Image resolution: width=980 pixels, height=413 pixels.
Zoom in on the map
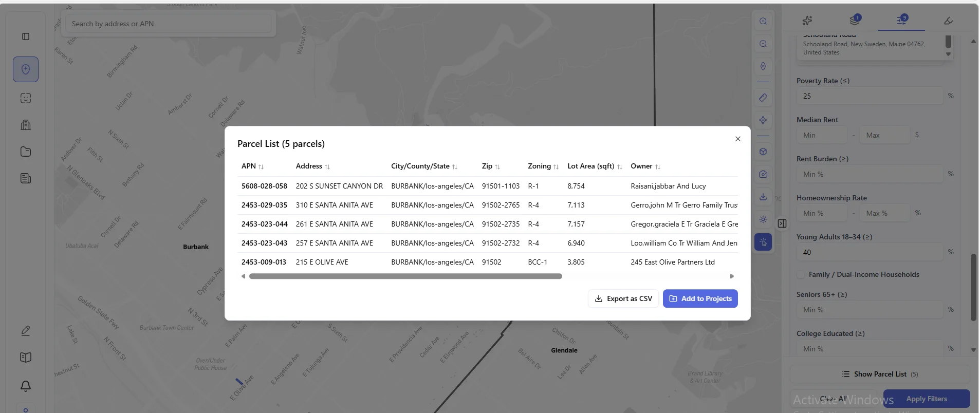763,21
